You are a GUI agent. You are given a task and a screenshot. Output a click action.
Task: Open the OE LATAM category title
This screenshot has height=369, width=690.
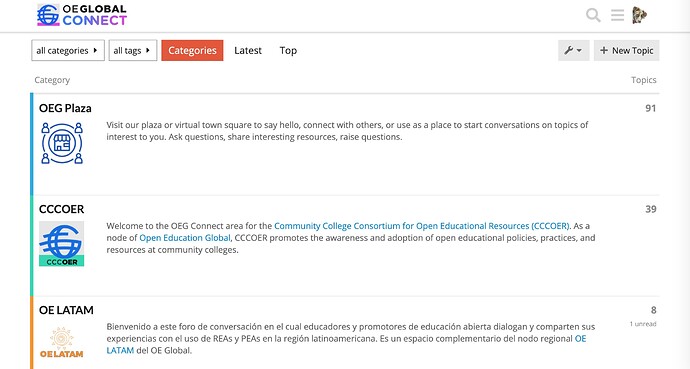pos(66,310)
